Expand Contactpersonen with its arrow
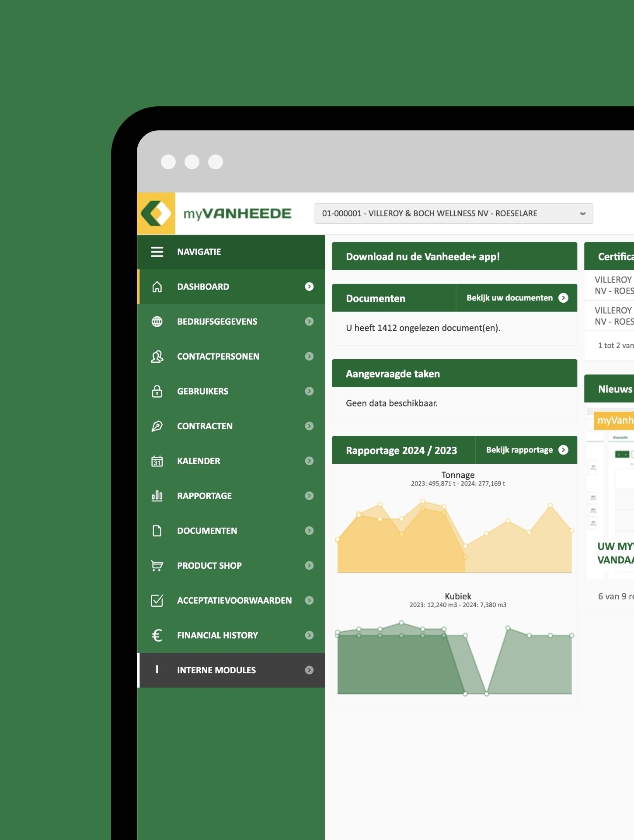 (309, 357)
